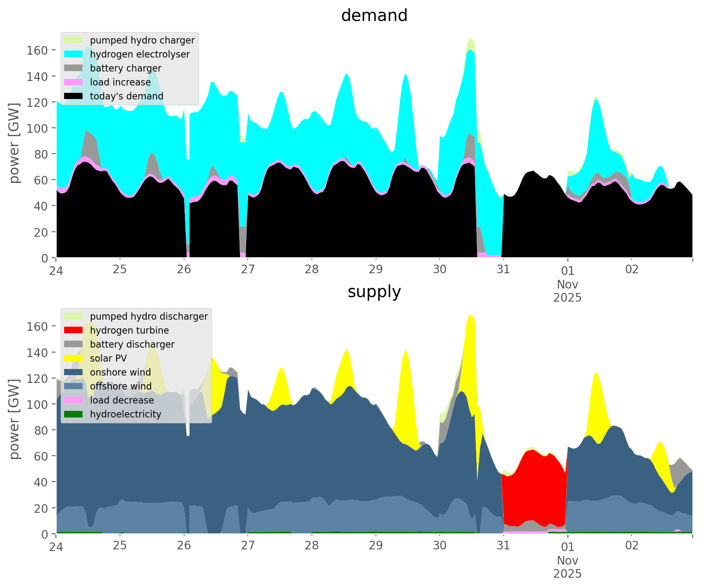Viewport: 701px width, 588px height.
Task: Click the "supply" chart title
Action: (374, 292)
